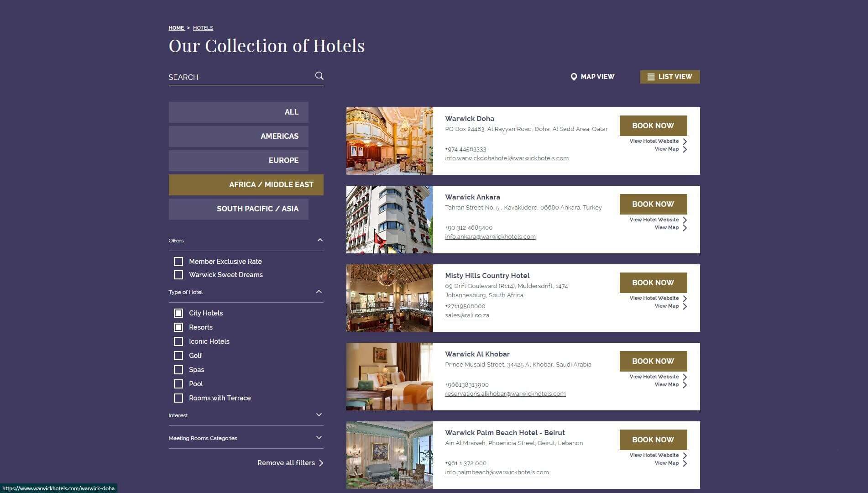Image resolution: width=868 pixels, height=493 pixels.
Task: Open the info.ankara@warwickhotels.com email link
Action: coord(490,237)
